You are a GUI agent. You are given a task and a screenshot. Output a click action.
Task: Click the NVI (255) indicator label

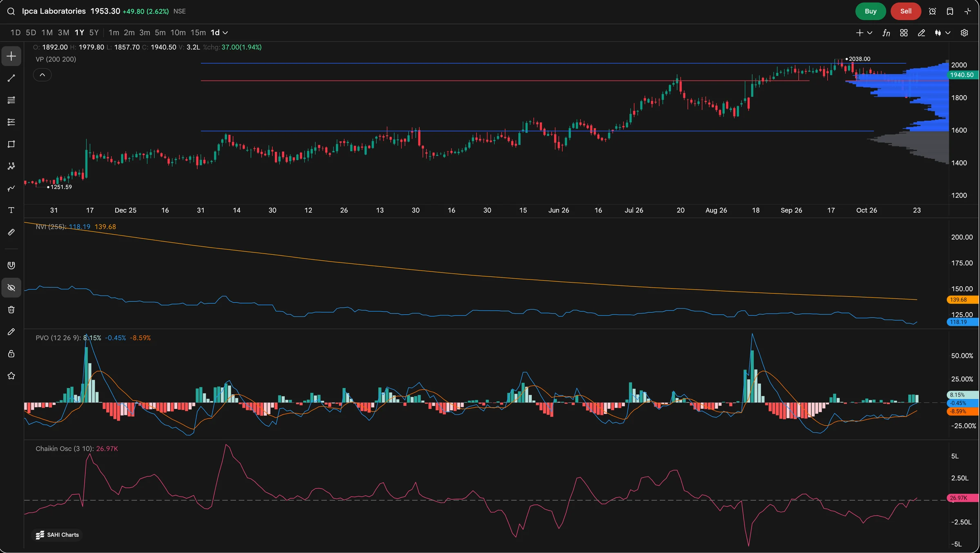[x=51, y=227]
